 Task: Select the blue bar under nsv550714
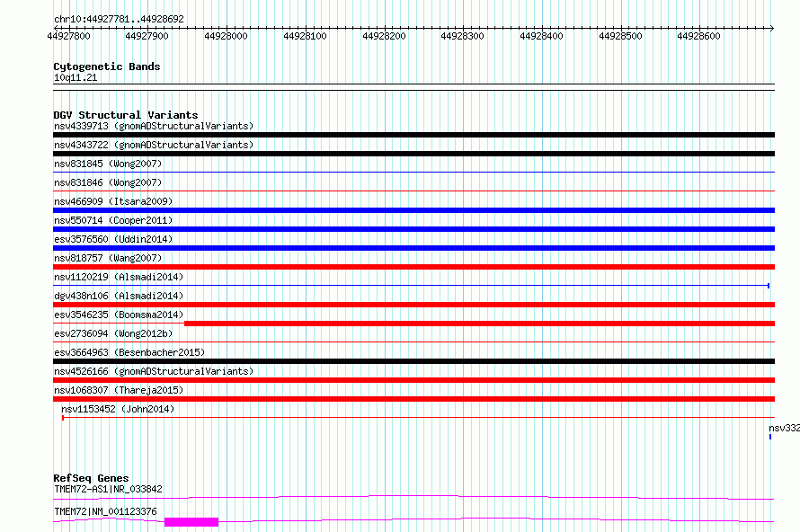coord(413,229)
